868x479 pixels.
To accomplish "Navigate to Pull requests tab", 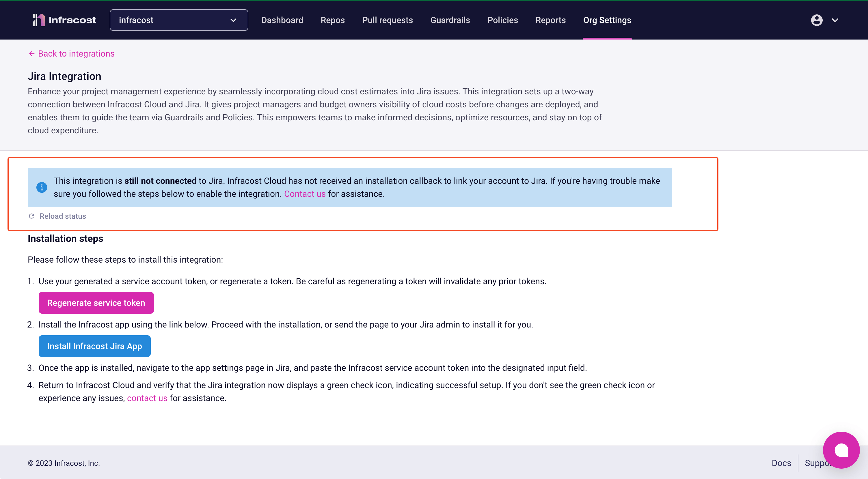I will pos(387,19).
